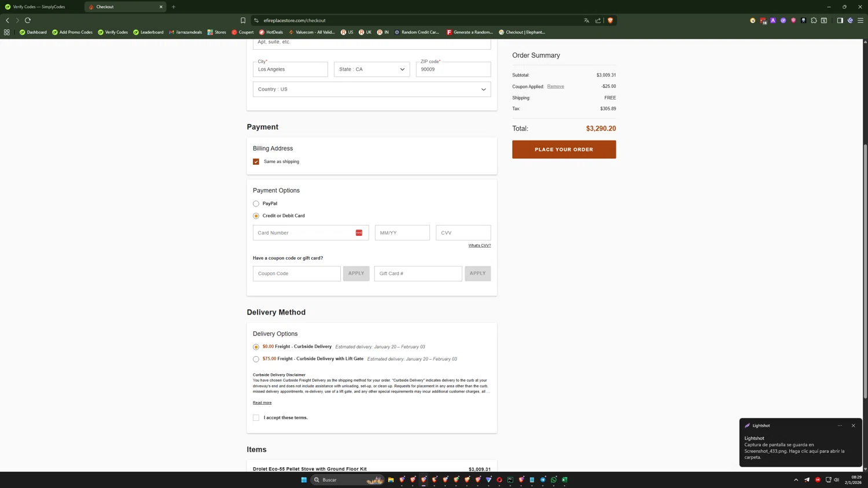
Task: Open the skull extension icon in toolbar
Action: click(x=804, y=20)
